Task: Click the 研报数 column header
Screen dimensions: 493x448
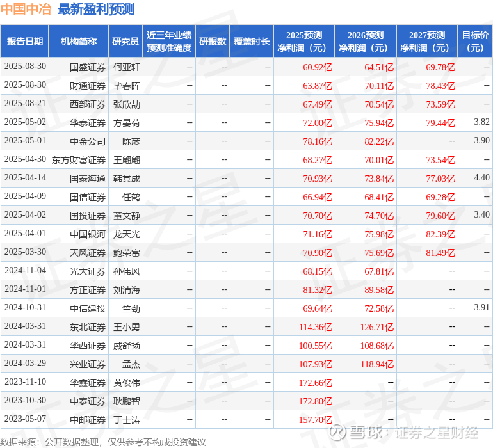Action: pyautogui.click(x=213, y=41)
